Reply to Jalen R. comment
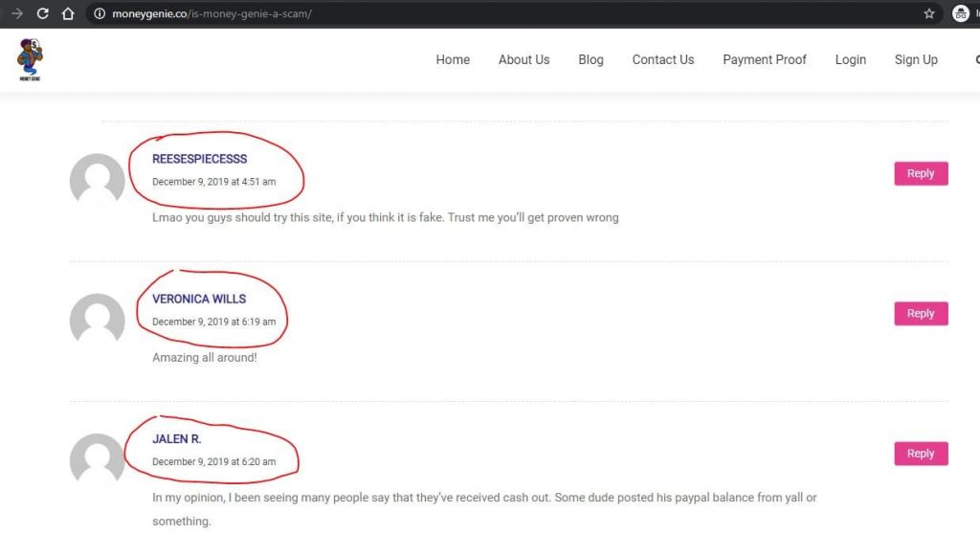The image size is (980, 534). [921, 454]
